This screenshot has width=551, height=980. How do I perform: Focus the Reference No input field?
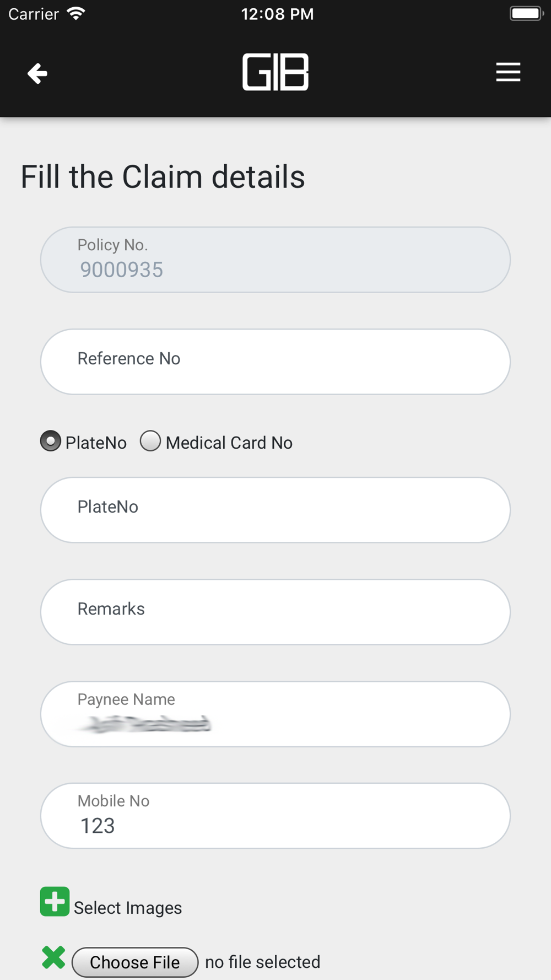(275, 362)
